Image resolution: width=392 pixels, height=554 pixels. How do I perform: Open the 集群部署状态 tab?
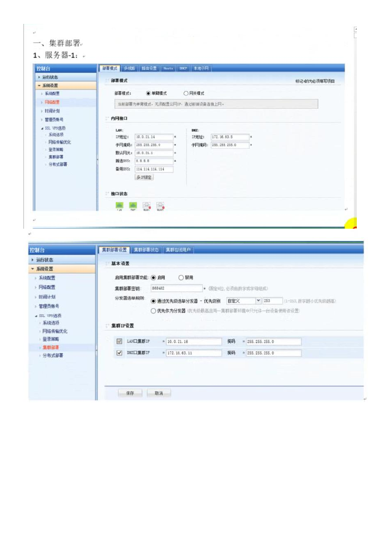[x=146, y=250]
